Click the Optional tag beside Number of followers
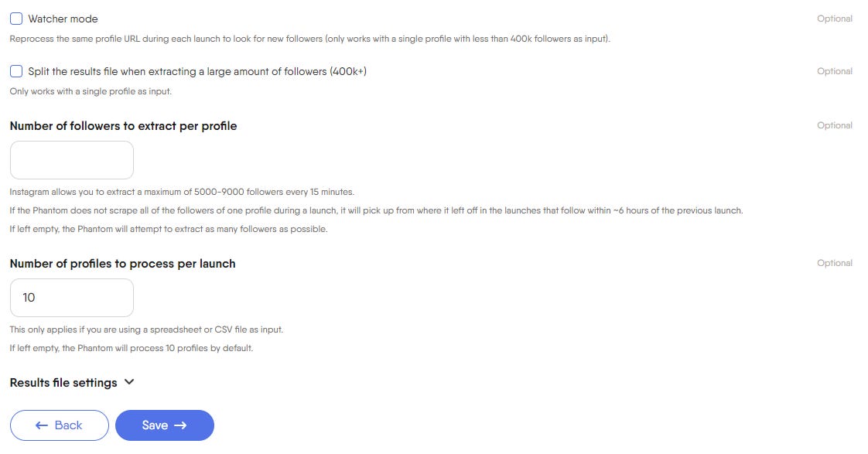868x454 pixels. coord(834,125)
